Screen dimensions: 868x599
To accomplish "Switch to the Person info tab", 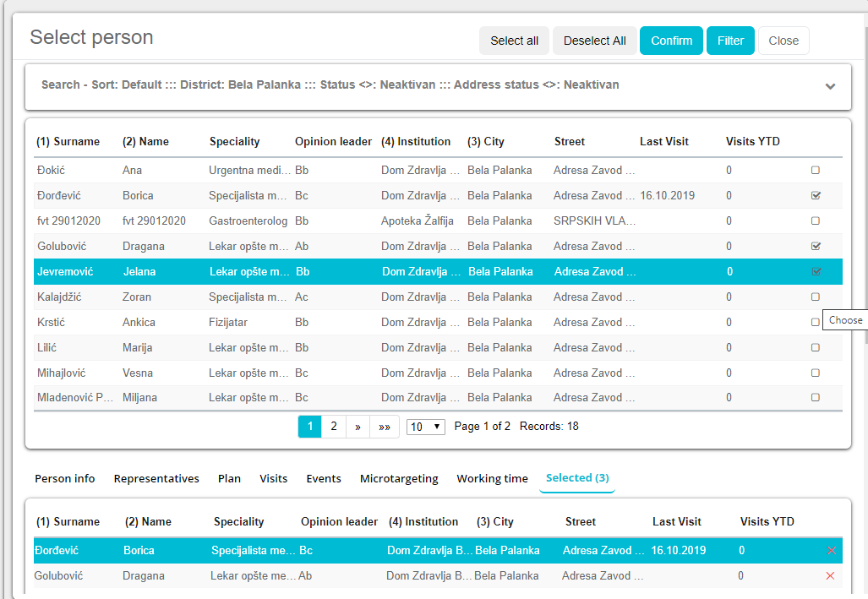I will 64,478.
